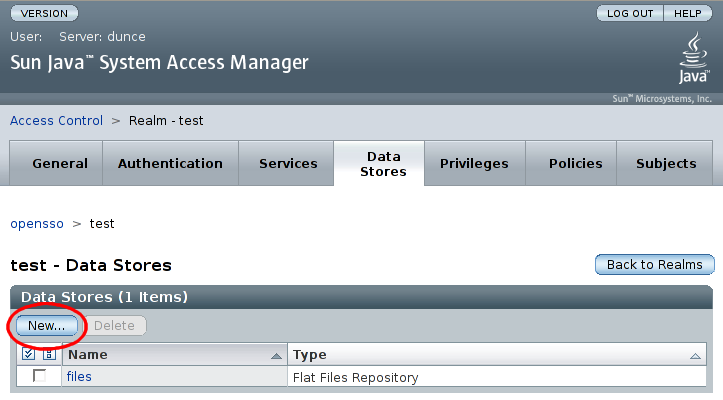Click the Realm - test breadcrumb text
723x400 pixels.
166,121
